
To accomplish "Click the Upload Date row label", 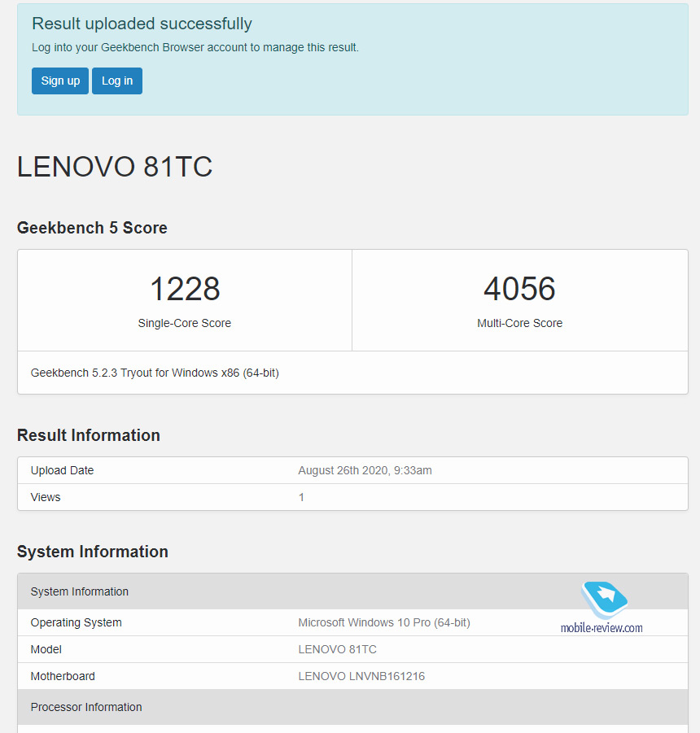I will (x=62, y=470).
